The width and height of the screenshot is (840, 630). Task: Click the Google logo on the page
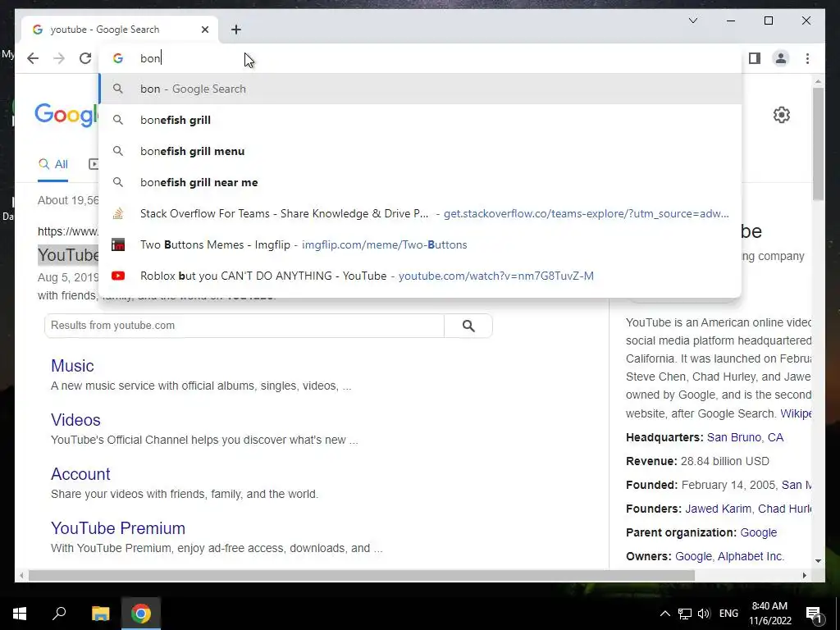click(x=66, y=115)
